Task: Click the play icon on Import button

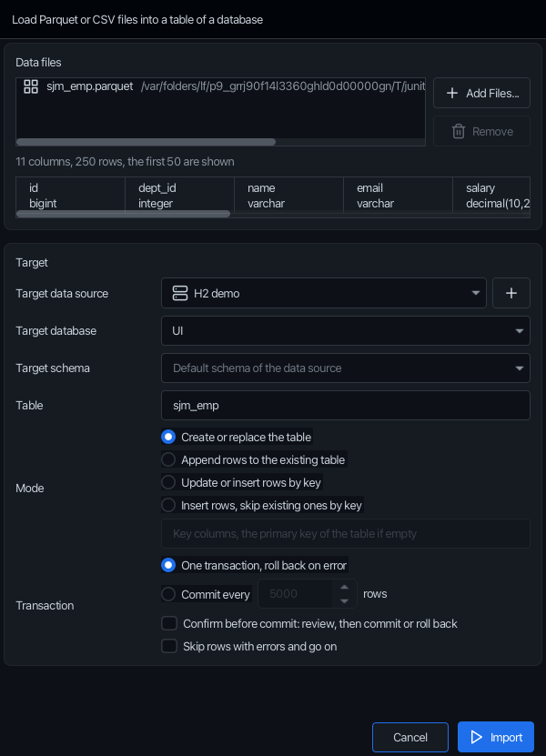Action: 476,737
